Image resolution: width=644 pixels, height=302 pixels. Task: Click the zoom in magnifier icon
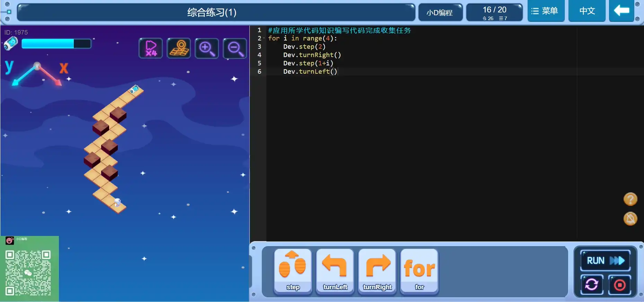coord(207,48)
